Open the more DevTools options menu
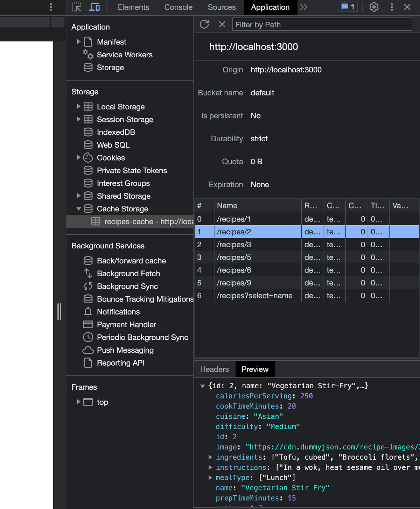 coord(392,7)
